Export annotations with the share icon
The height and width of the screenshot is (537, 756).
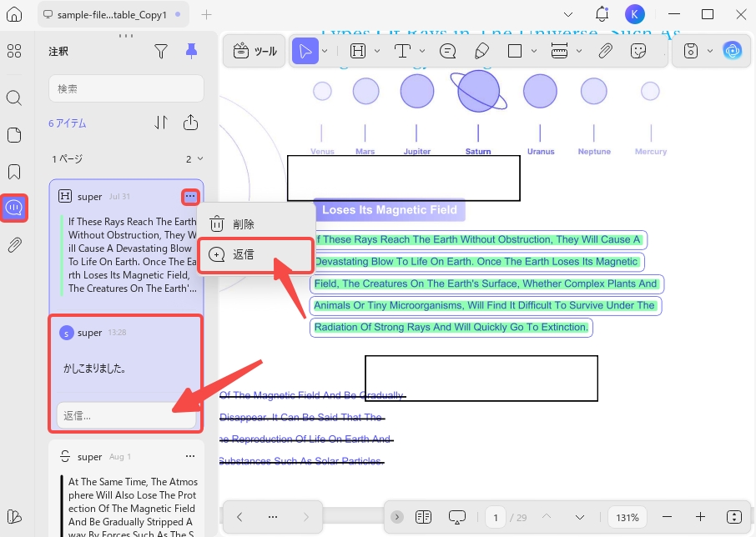[x=190, y=123]
